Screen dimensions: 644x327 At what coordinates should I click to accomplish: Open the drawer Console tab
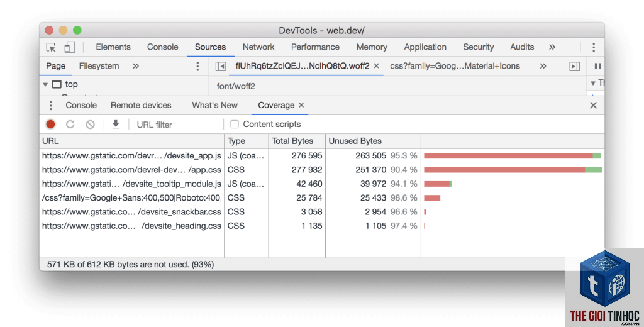coord(81,105)
